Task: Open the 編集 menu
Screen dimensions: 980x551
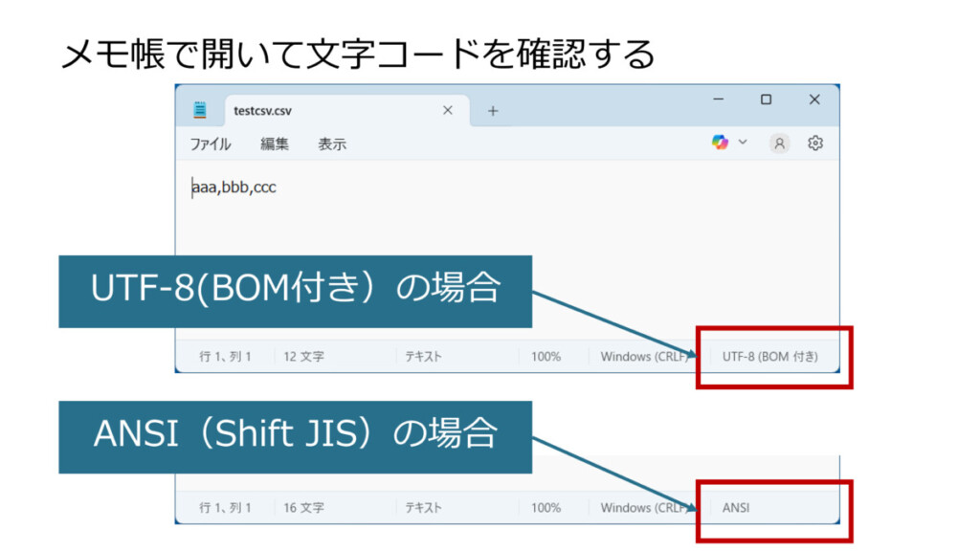Action: point(275,144)
